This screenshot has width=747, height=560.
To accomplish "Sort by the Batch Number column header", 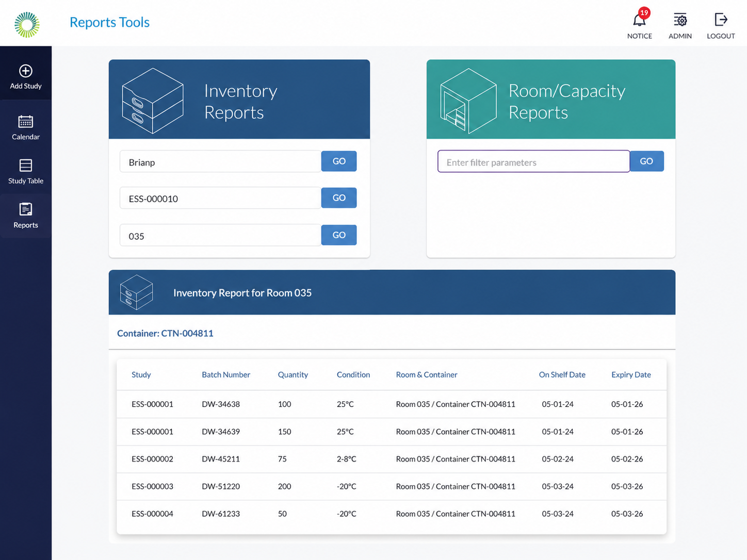I will 226,375.
